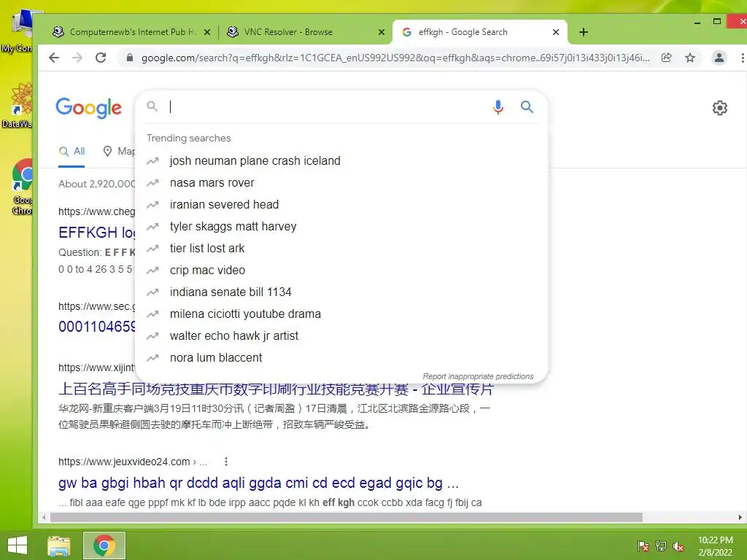
Task: Switch to the Maps search tab
Action: click(x=119, y=152)
